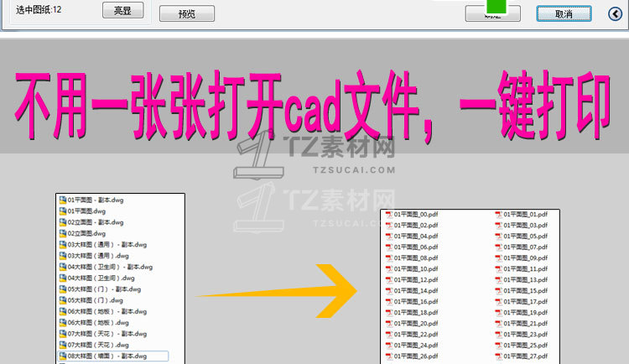
Task: Click dwg icon of 07大样图(天花).dwg
Action: coord(63,345)
